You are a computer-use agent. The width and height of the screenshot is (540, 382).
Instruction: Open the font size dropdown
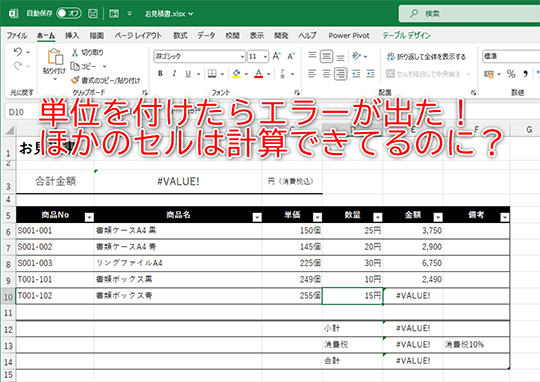[x=266, y=56]
